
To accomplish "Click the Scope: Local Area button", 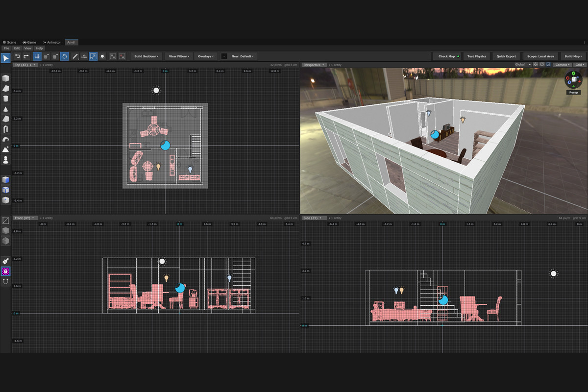I will pyautogui.click(x=540, y=56).
